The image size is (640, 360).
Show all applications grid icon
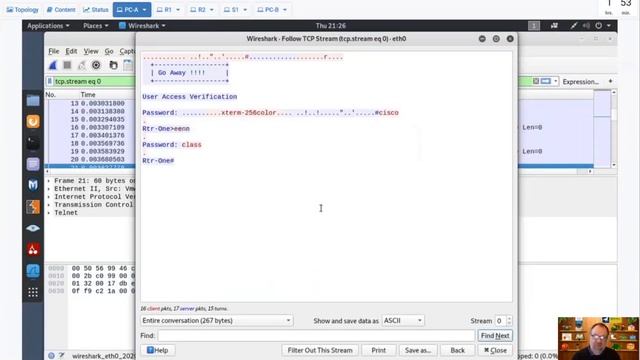tap(33, 292)
